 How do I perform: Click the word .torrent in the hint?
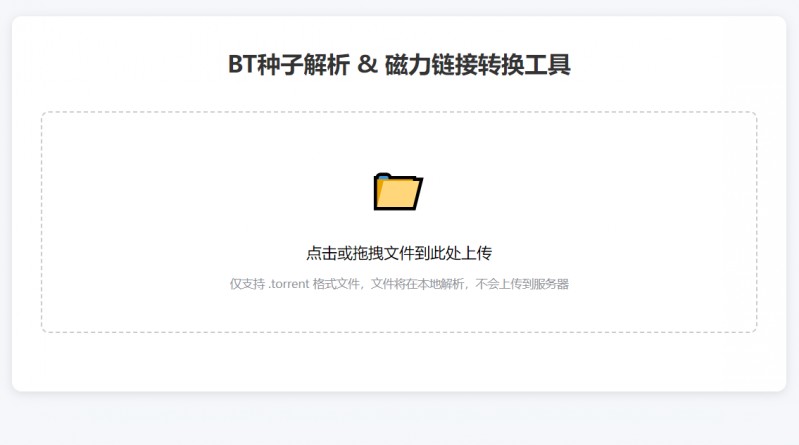pyautogui.click(x=289, y=284)
